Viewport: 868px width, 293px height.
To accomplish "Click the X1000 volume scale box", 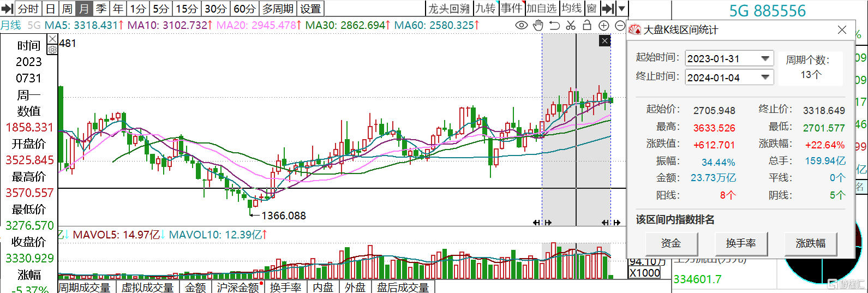I will pos(644,273).
